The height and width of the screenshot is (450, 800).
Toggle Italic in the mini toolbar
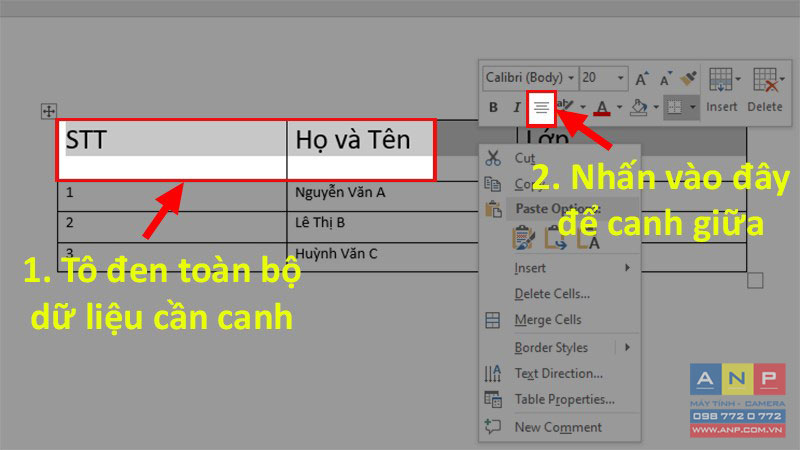click(516, 107)
